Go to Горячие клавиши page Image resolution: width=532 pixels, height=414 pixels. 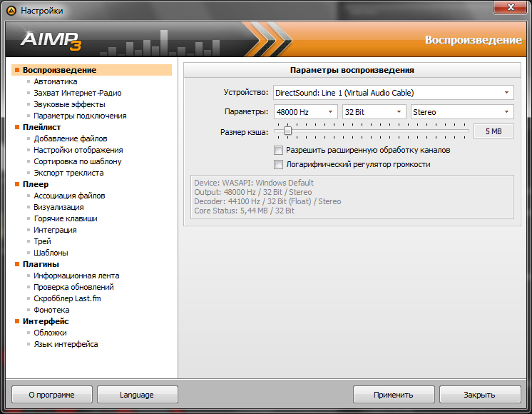(x=66, y=218)
